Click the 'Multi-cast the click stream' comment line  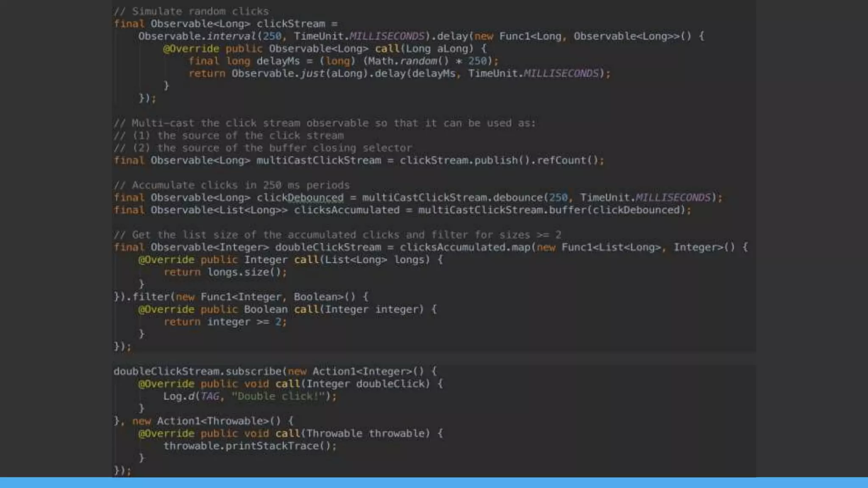pos(324,123)
